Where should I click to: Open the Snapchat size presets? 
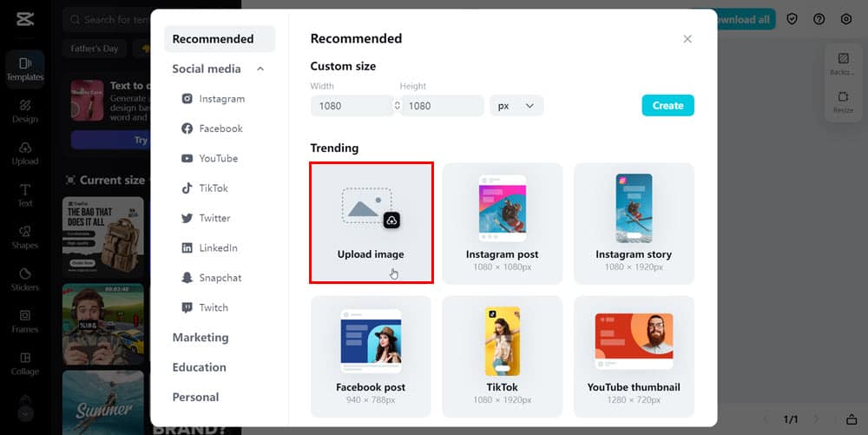211,278
